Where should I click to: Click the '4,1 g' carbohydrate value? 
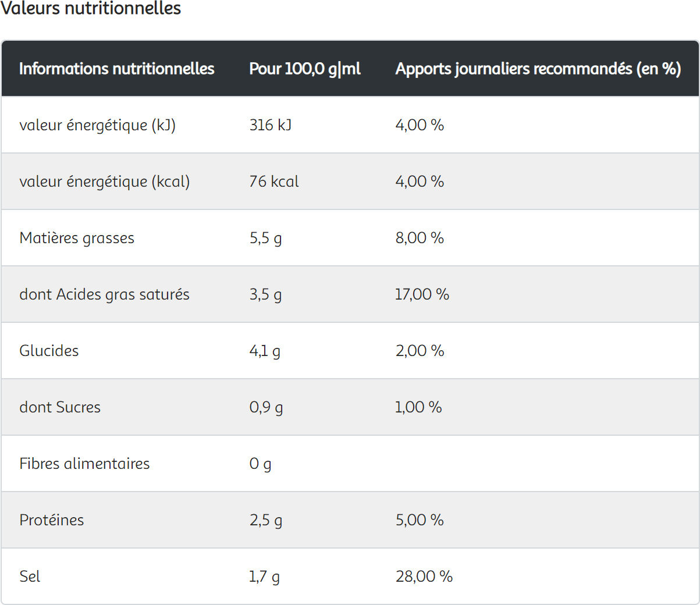[265, 351]
